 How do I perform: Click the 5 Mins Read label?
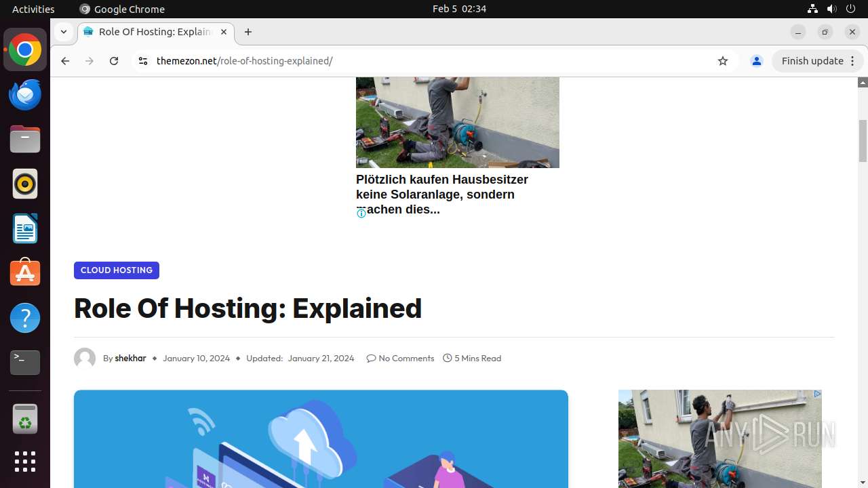(477, 358)
